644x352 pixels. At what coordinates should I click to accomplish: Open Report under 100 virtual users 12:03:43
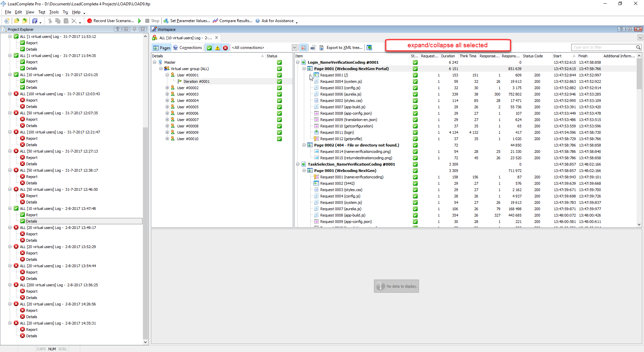click(x=32, y=100)
